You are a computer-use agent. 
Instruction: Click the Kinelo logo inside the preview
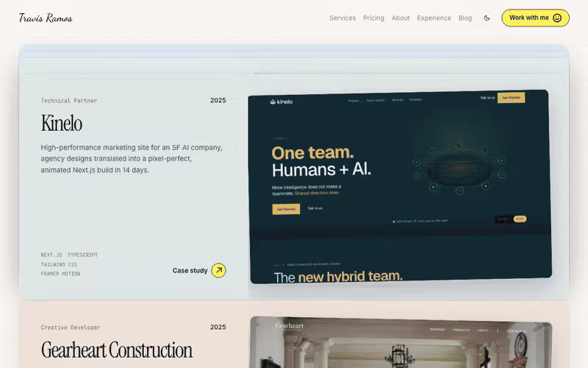coord(282,102)
